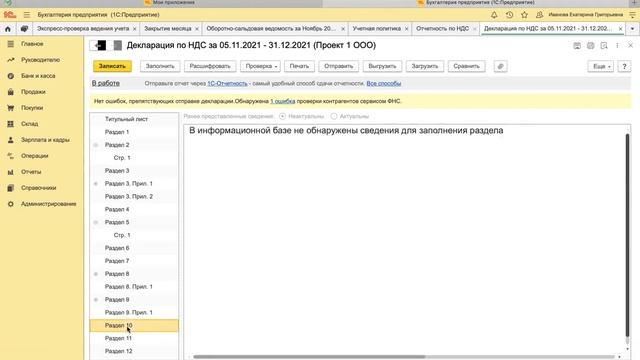Collapse the Раздел 5 tree node
Viewport: 640px width, 360px height.
96,222
